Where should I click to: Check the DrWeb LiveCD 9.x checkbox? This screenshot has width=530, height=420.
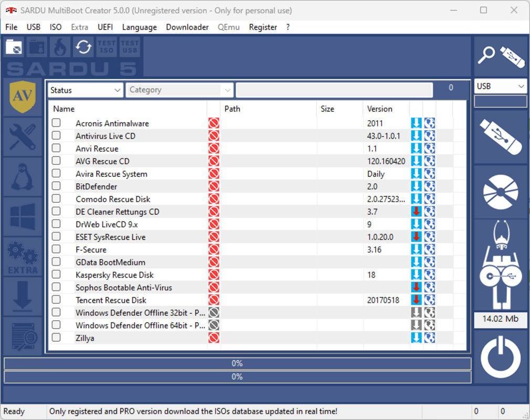click(56, 224)
